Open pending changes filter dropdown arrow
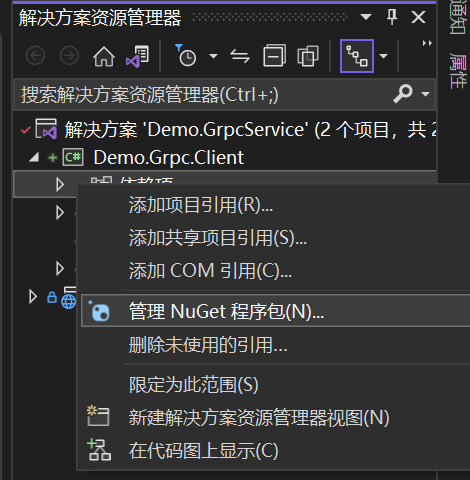 [x=213, y=56]
